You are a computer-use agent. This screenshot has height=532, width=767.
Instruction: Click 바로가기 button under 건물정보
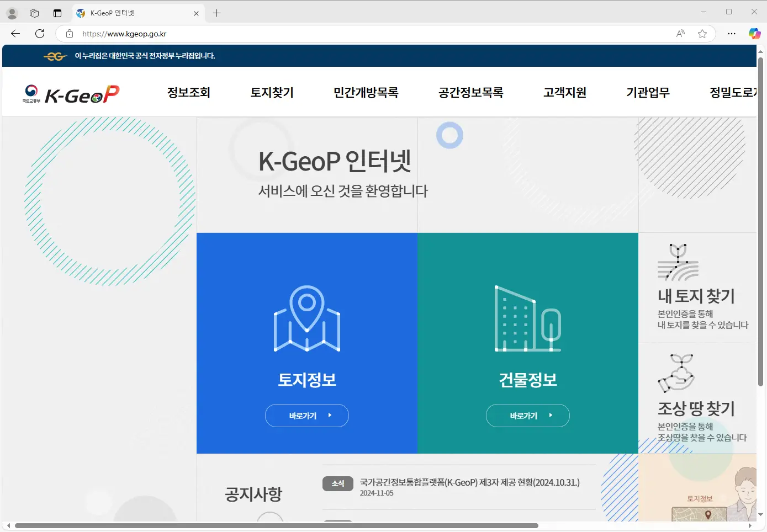point(528,416)
